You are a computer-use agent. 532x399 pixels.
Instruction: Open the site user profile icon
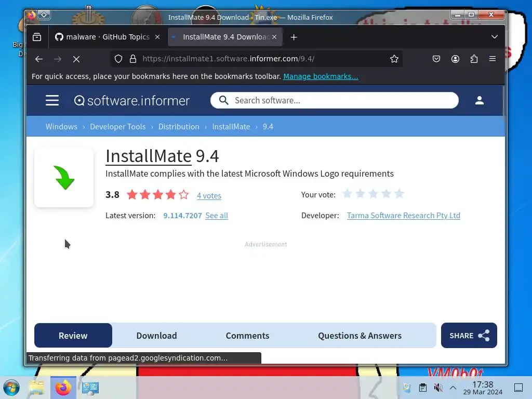480,100
